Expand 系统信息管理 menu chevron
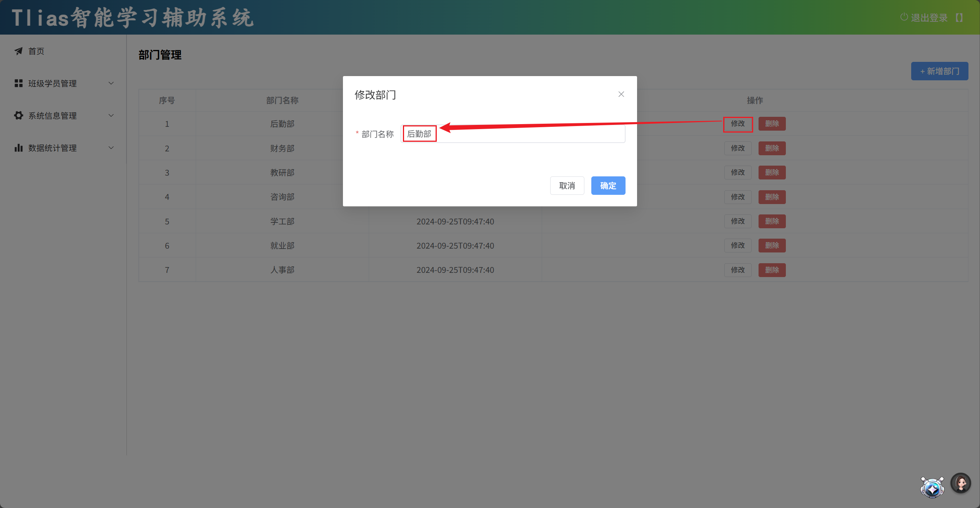The image size is (980, 508). pyautogui.click(x=111, y=116)
